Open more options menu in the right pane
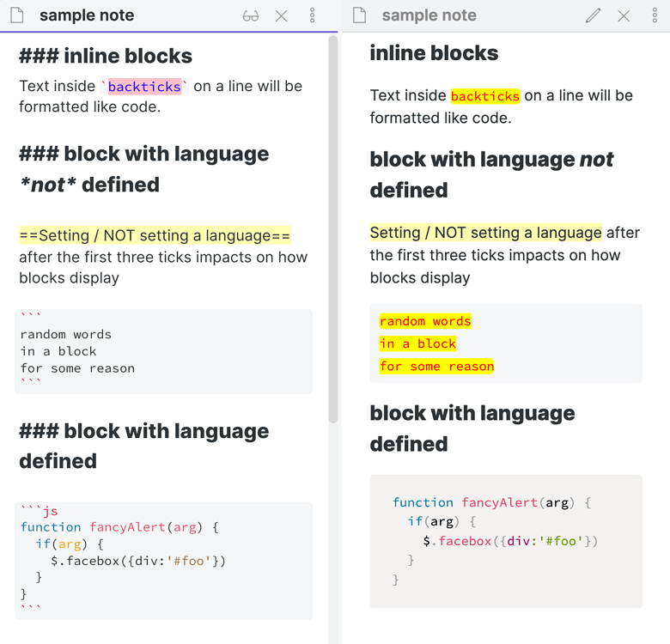Screen dimensions: 670x644 (655, 15)
